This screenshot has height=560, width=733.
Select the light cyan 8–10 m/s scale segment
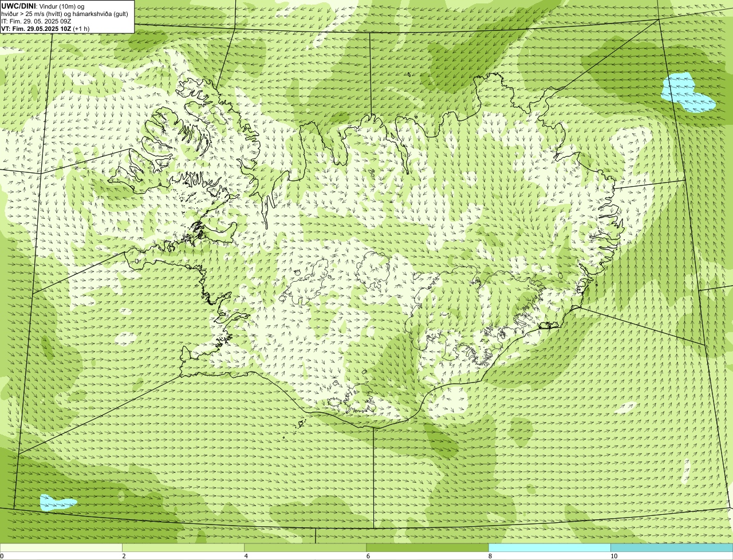[549, 548]
